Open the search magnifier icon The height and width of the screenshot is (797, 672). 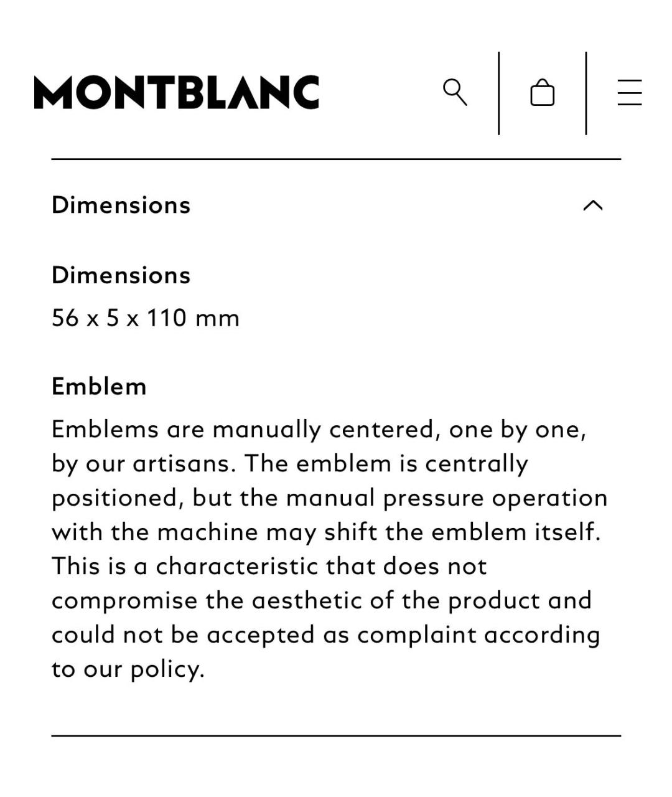[x=455, y=92]
